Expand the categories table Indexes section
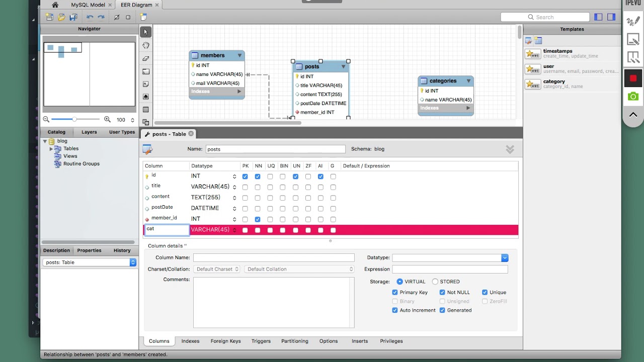Image resolution: width=644 pixels, height=362 pixels. click(468, 108)
